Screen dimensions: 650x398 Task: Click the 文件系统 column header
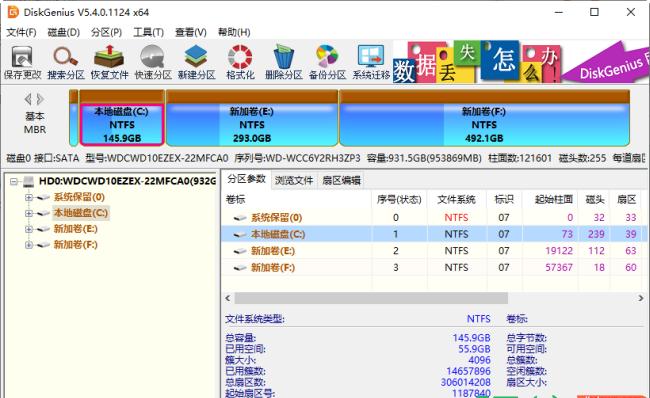457,199
